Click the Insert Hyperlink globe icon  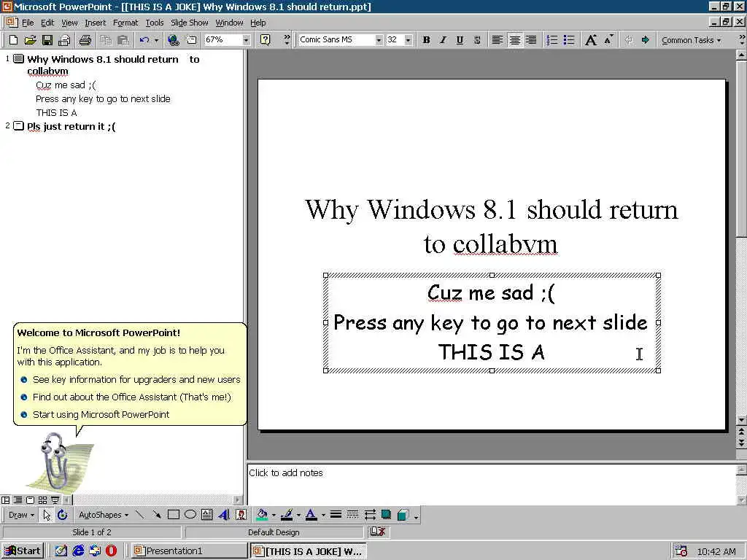point(174,40)
